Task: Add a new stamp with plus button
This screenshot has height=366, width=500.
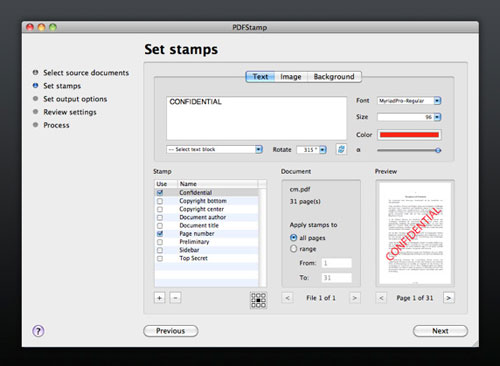Action: (x=160, y=298)
